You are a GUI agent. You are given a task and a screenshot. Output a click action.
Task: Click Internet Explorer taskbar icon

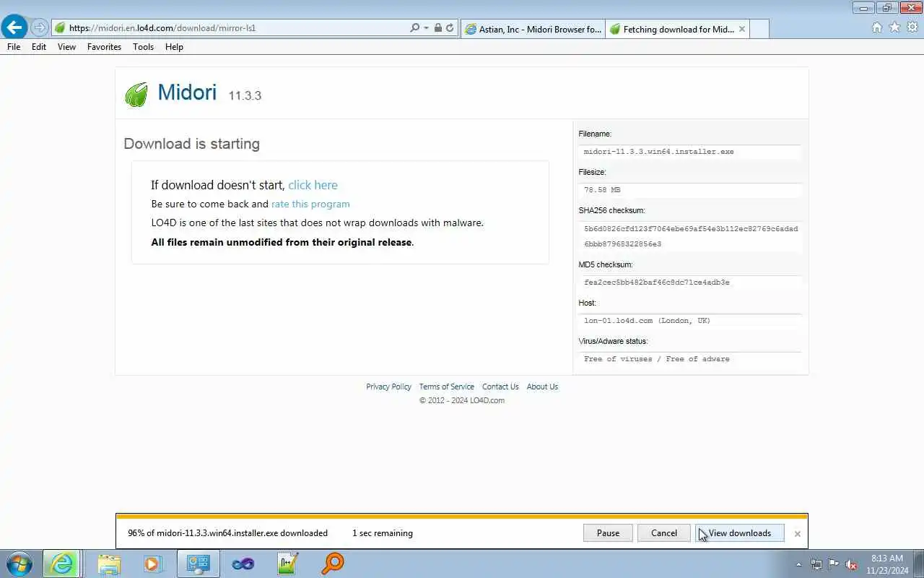click(x=61, y=564)
